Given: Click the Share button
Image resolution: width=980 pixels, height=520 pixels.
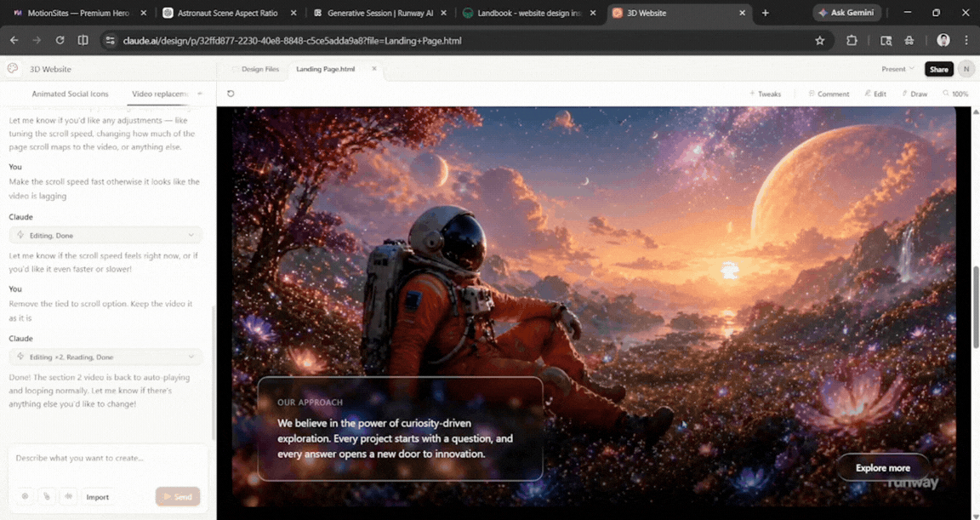Looking at the screenshot, I should pos(939,69).
